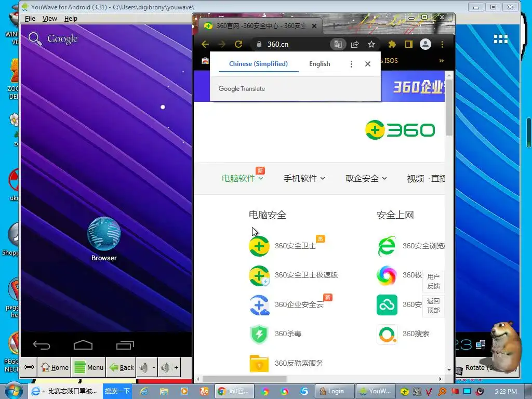
Task: Open the 360搜索 icon
Action: tap(387, 334)
